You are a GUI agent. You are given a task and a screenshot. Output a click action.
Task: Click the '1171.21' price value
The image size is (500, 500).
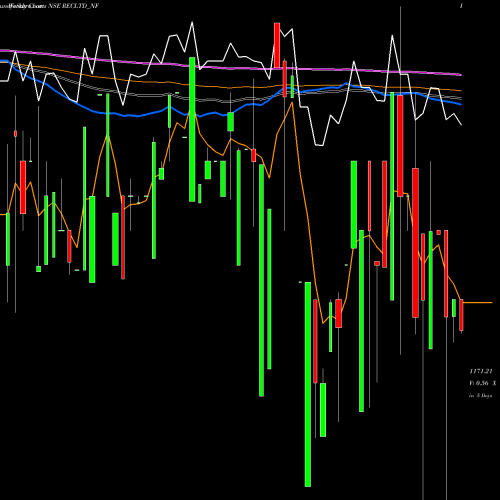(481, 371)
